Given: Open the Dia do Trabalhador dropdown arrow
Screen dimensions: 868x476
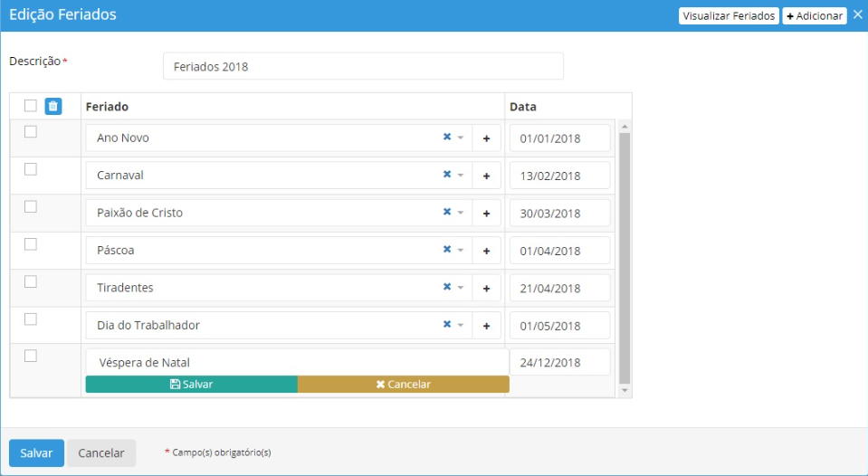Looking at the screenshot, I should click(461, 326).
